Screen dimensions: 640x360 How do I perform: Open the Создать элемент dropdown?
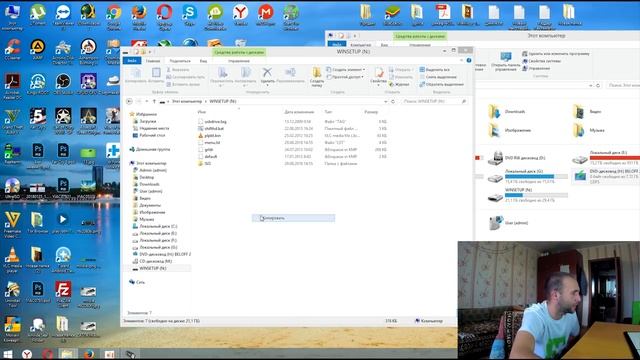tap(346, 70)
